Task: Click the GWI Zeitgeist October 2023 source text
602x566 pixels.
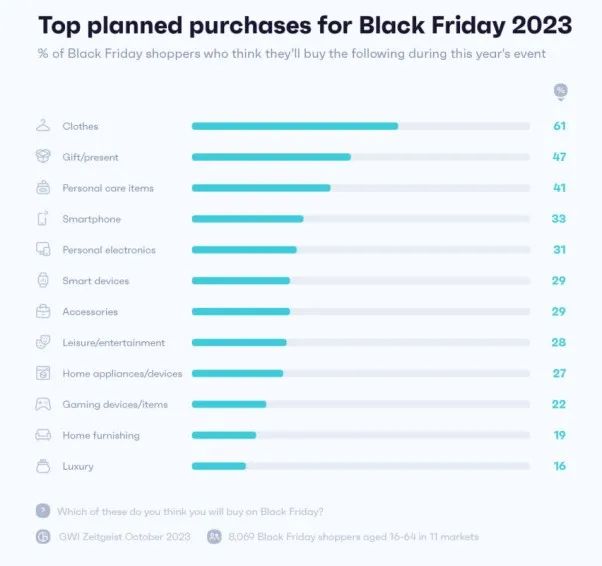Action: [x=118, y=537]
